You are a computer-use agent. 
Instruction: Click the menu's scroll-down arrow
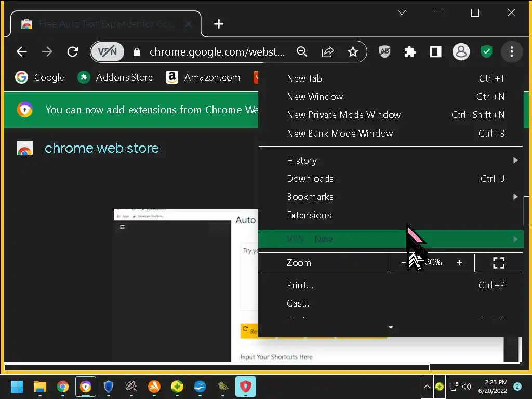[391, 327]
